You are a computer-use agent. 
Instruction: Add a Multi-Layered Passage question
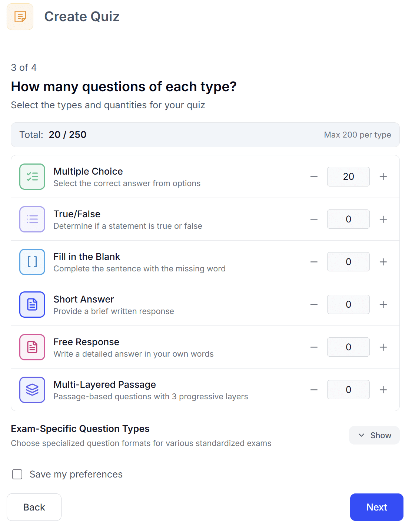pos(383,390)
